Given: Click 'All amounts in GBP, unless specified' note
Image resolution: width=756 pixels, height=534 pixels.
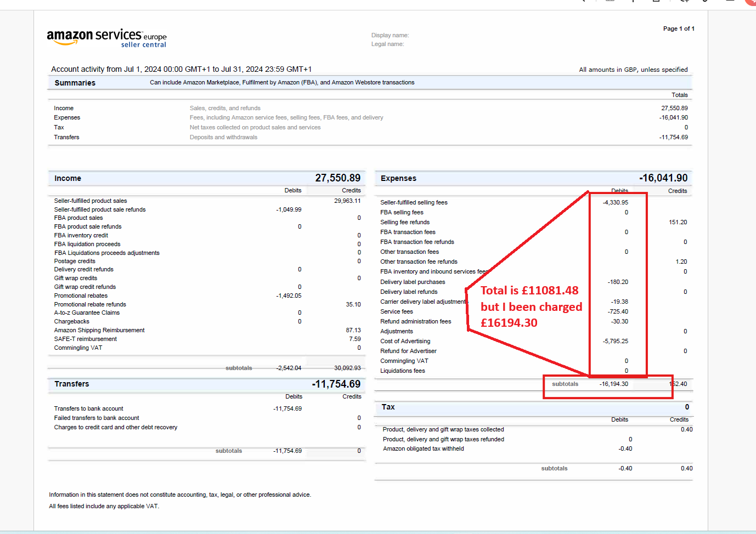Looking at the screenshot, I should (x=633, y=70).
